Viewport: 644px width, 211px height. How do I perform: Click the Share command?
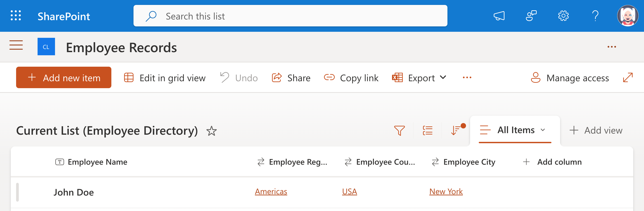click(291, 78)
